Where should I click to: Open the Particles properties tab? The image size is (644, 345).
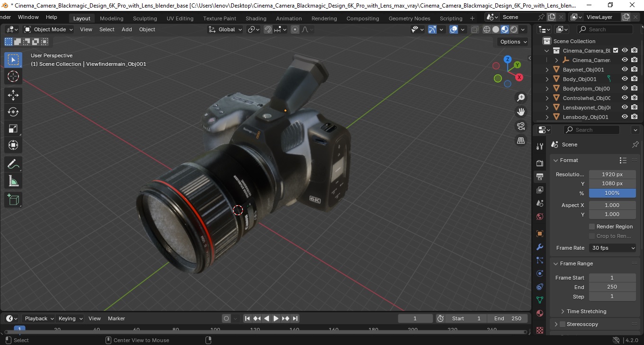coord(540,260)
